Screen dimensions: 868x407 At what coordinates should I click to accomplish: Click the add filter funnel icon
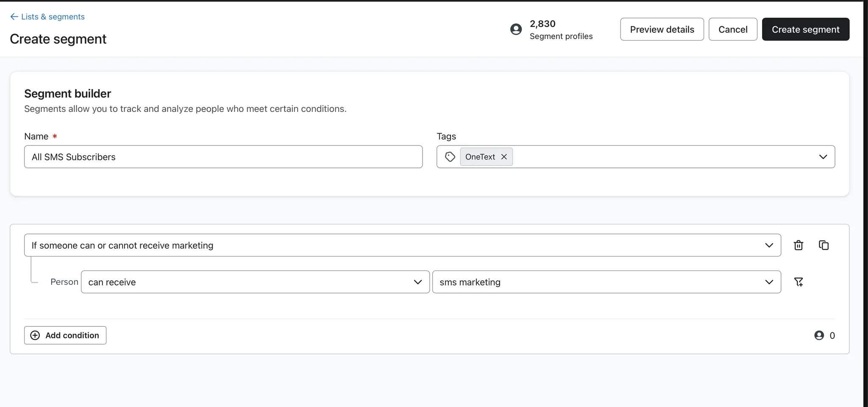point(798,282)
